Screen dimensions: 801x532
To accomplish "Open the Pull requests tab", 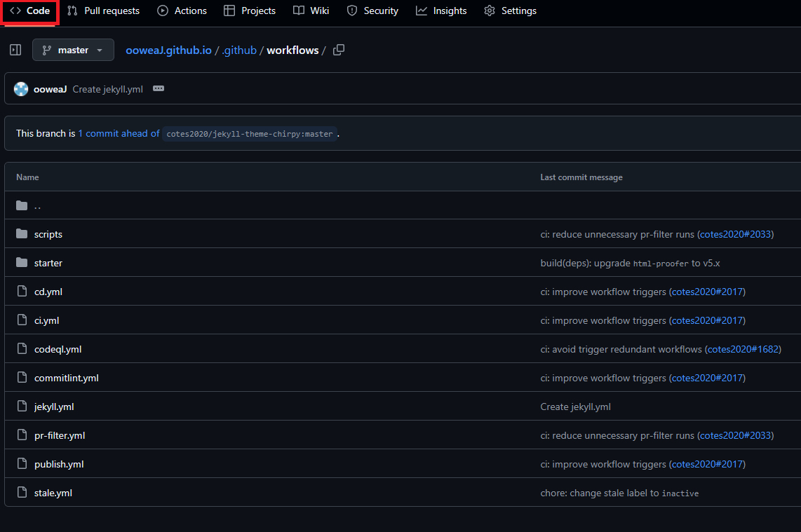I will (x=104, y=11).
